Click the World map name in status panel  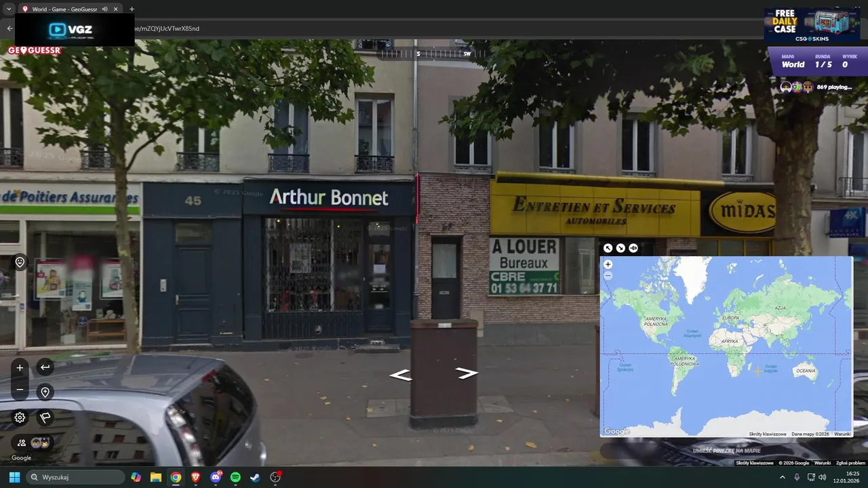click(793, 65)
